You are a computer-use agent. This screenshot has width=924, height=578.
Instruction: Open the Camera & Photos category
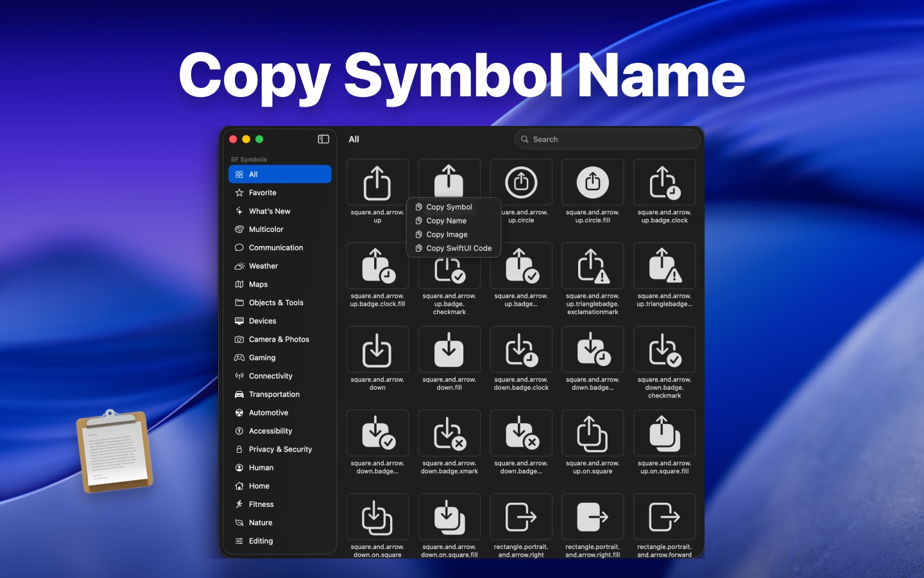tap(280, 339)
